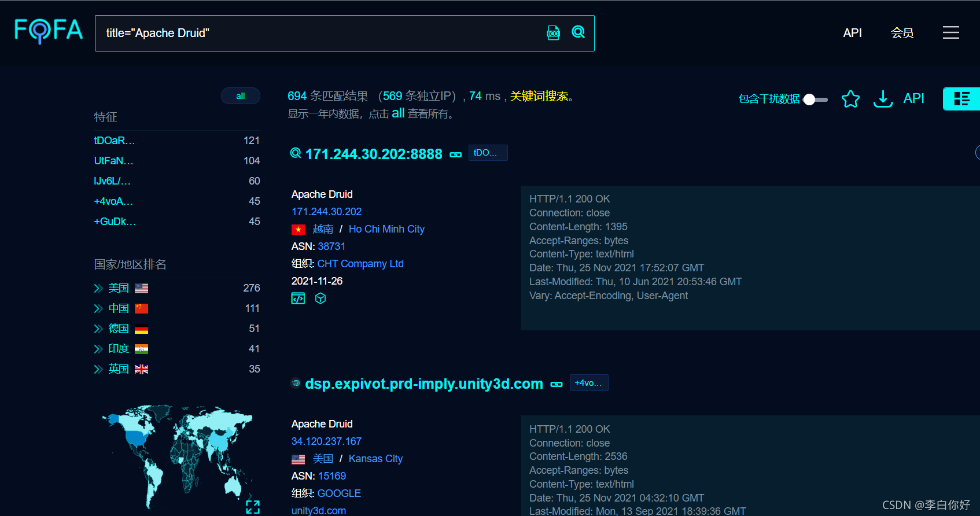Open dsp.expivot.prd-imply.unity3d.com result
The height and width of the screenshot is (516, 980).
(424, 384)
